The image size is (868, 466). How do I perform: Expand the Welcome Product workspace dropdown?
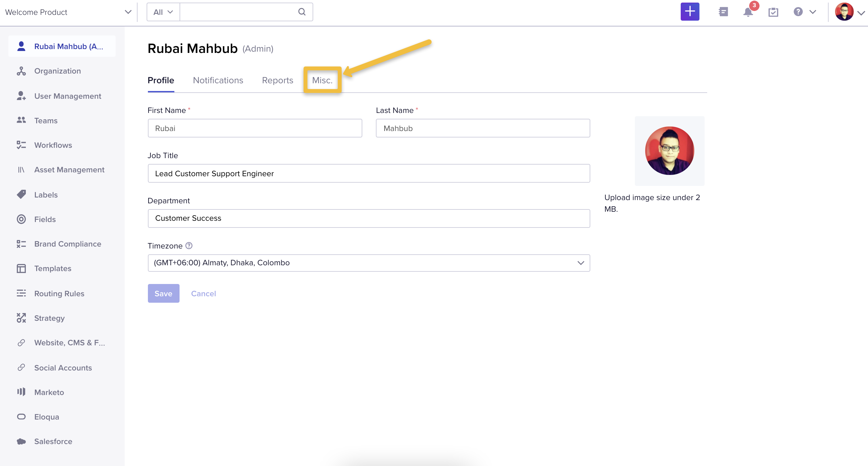(x=128, y=12)
